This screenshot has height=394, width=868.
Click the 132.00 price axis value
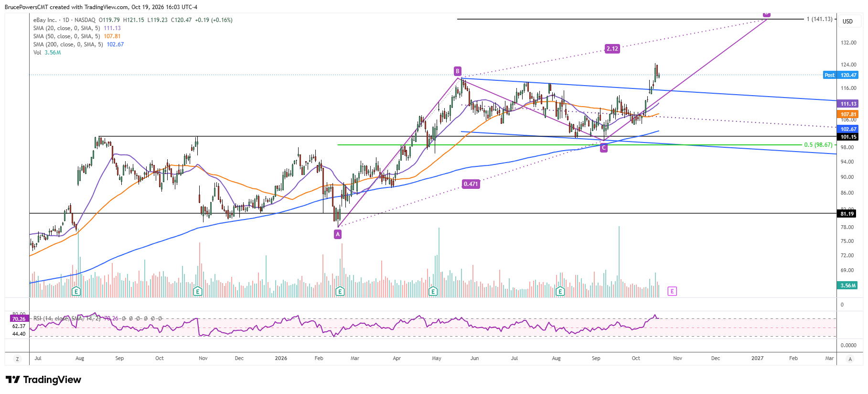click(x=848, y=43)
